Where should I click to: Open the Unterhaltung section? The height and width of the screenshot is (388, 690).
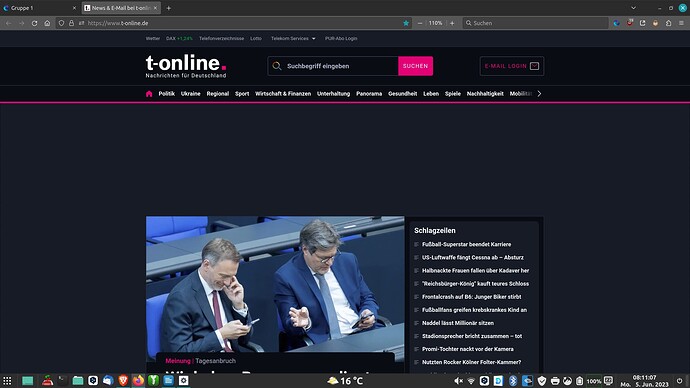(x=334, y=94)
